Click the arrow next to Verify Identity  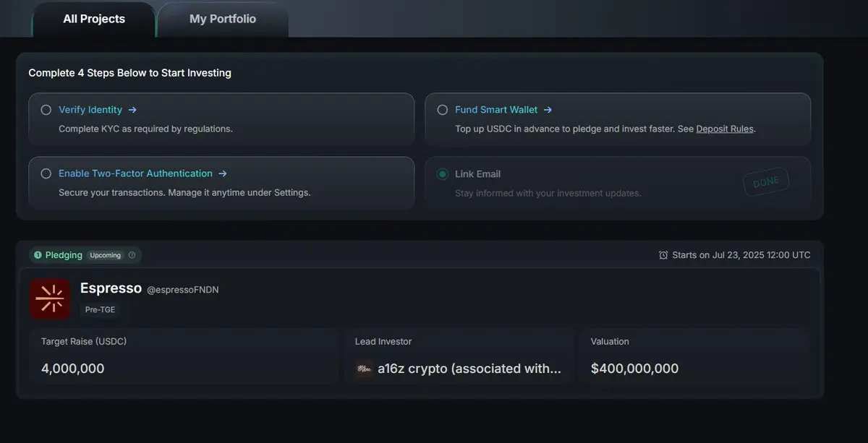(132, 110)
